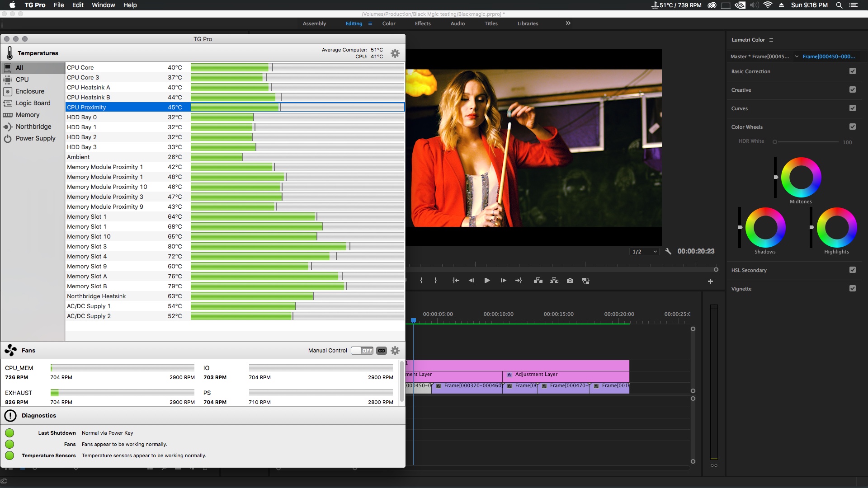Image resolution: width=868 pixels, height=488 pixels.
Task: Uncheck the Basic Correction checkbox
Action: point(852,71)
